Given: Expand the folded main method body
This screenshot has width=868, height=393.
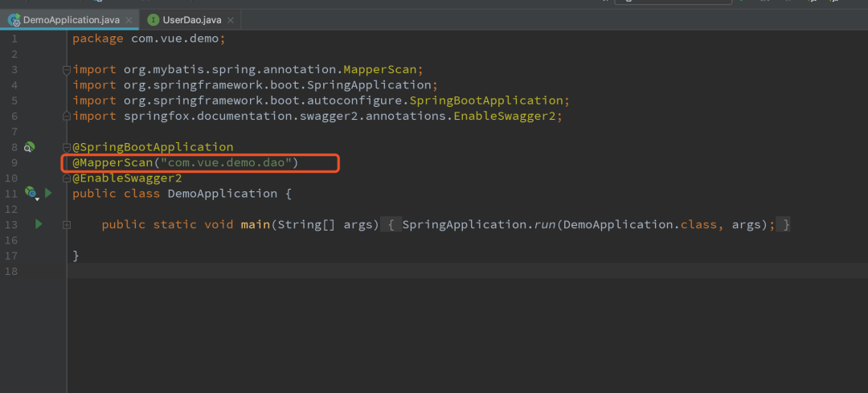Looking at the screenshot, I should point(68,225).
